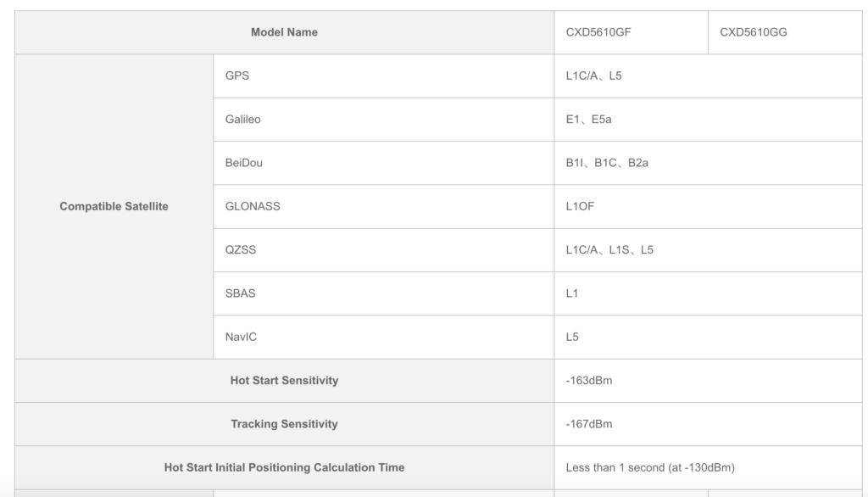Click the GLONASS satellite cell
The image size is (868, 497).
tap(384, 206)
